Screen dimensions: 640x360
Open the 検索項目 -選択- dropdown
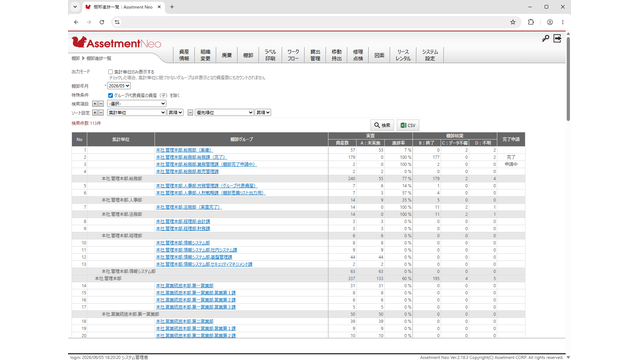136,104
